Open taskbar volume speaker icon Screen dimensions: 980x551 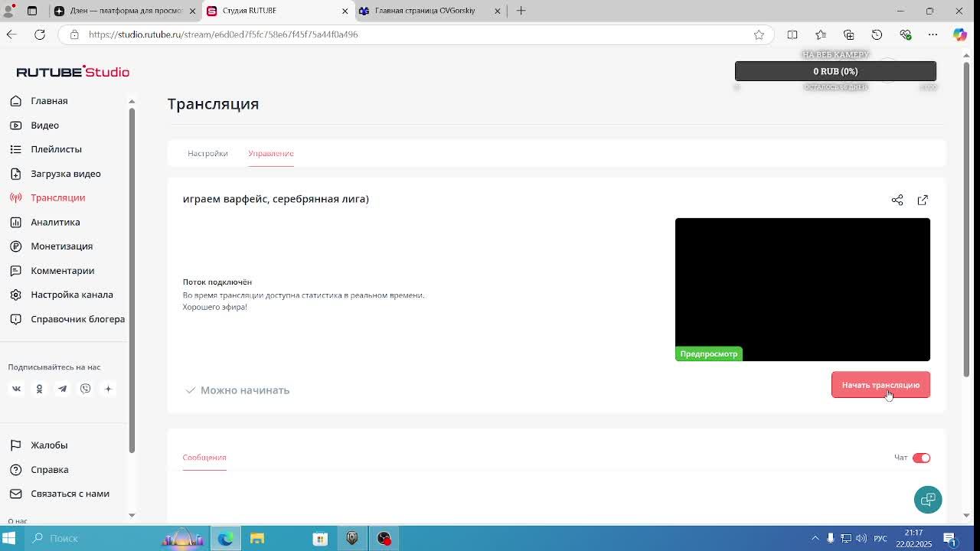point(861,538)
